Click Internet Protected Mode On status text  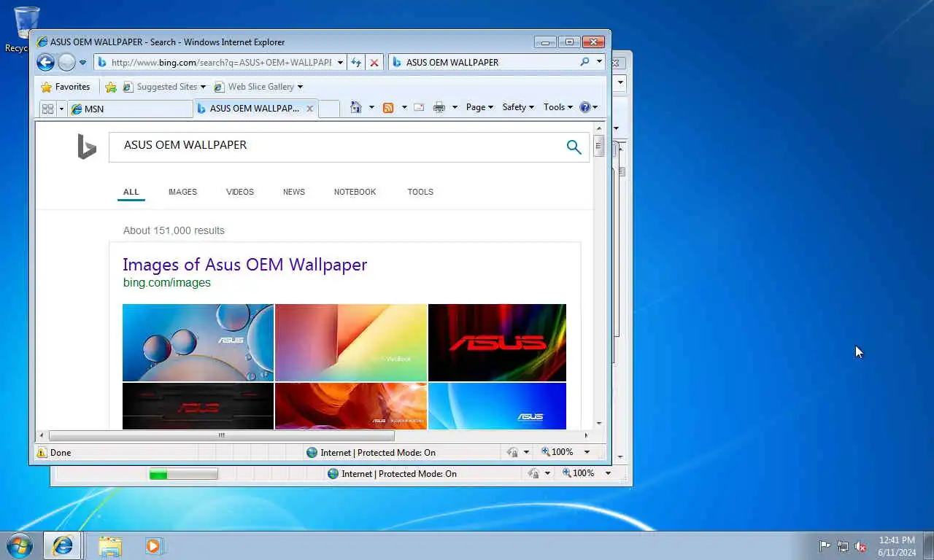tap(377, 453)
